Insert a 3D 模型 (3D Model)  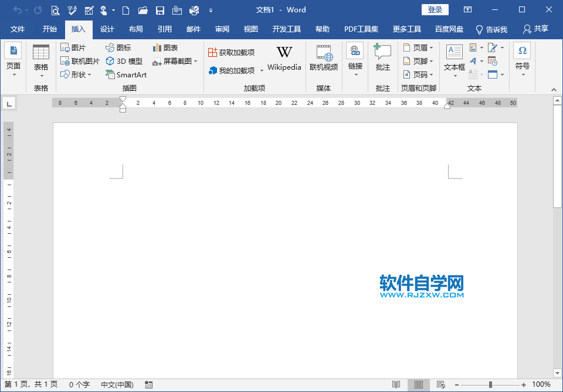click(124, 61)
